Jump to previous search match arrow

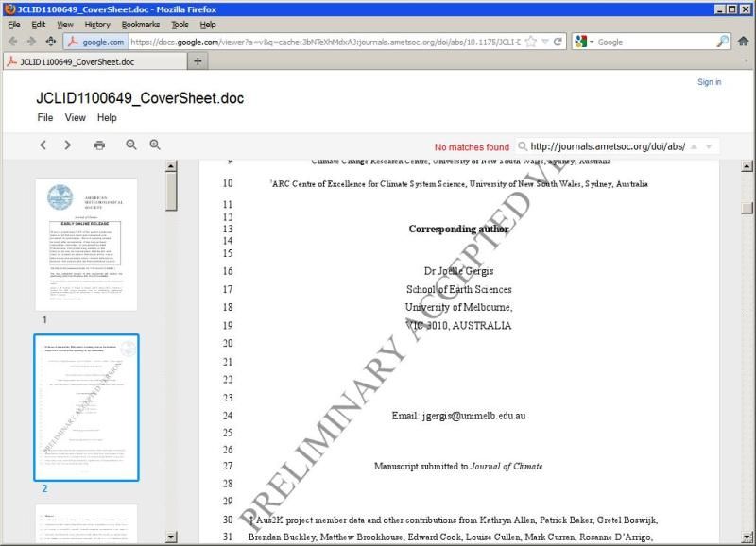pyautogui.click(x=694, y=146)
